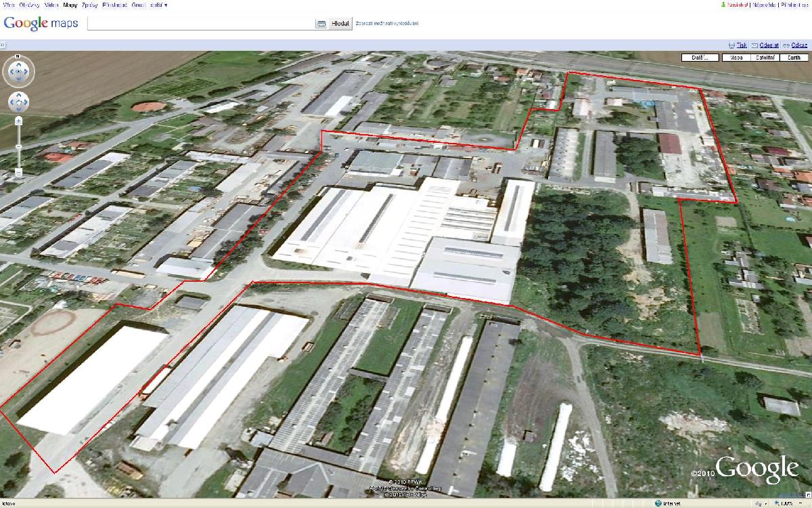Open the Zobrazit možnosti vyhledávání link
The height and width of the screenshot is (508, 812).
click(387, 24)
